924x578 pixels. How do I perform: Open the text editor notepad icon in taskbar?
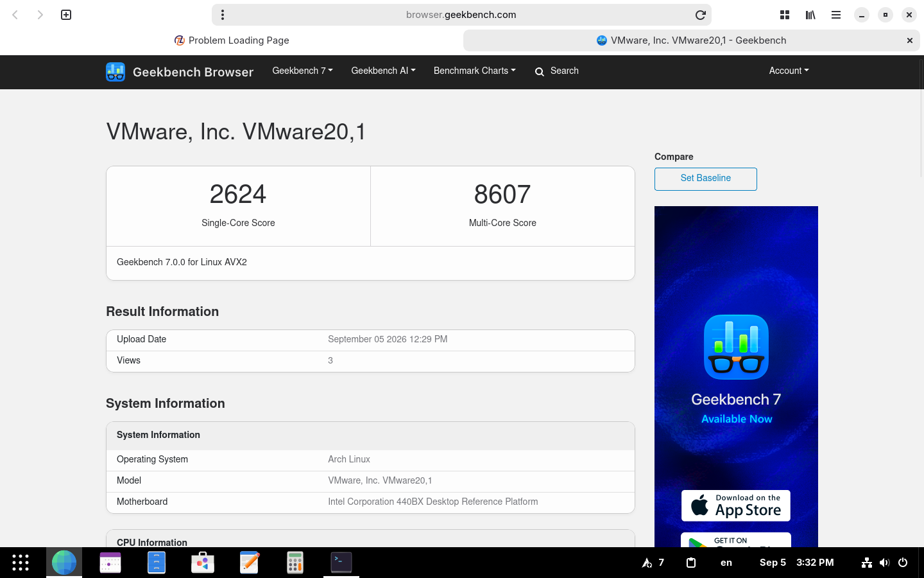coord(249,563)
